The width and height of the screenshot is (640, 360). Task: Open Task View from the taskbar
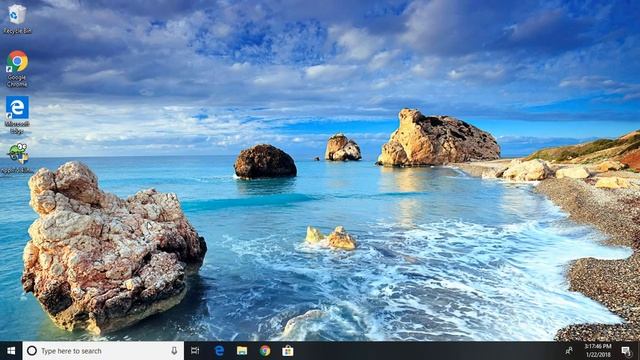(195, 351)
